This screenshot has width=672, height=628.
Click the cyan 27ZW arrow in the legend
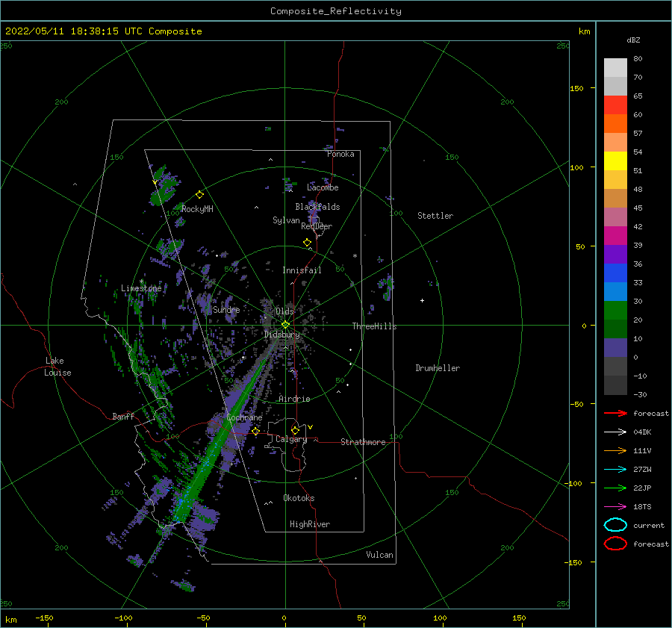pos(615,470)
